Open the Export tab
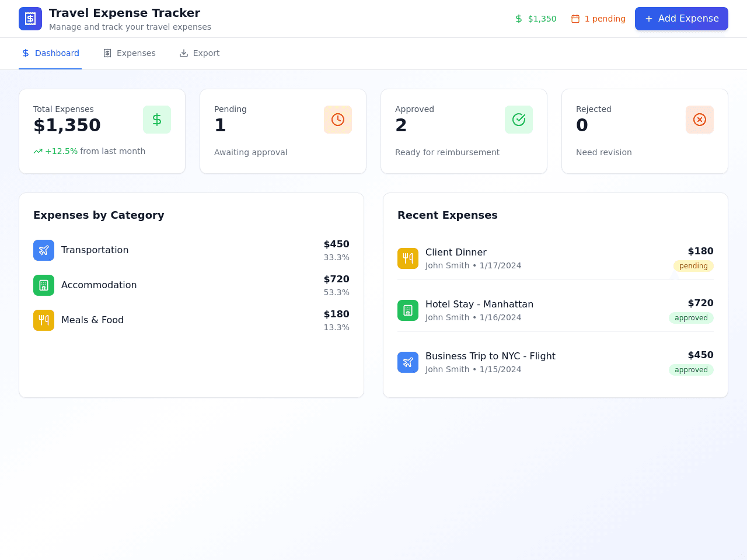Screen dimensions: 747x560 pos(200,53)
